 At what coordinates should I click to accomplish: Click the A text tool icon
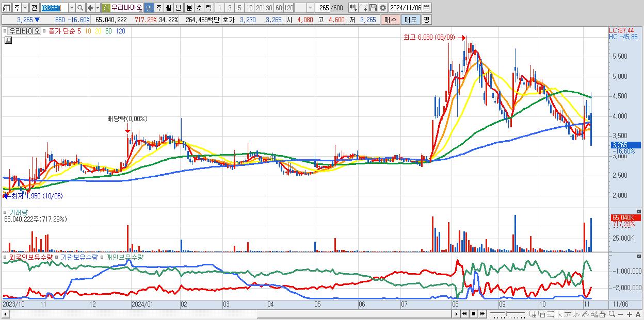[x=638, y=314]
